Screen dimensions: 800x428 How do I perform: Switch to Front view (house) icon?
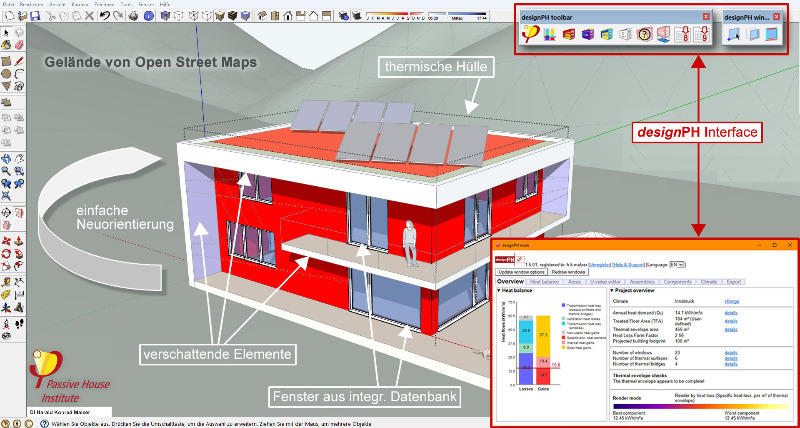[288, 16]
